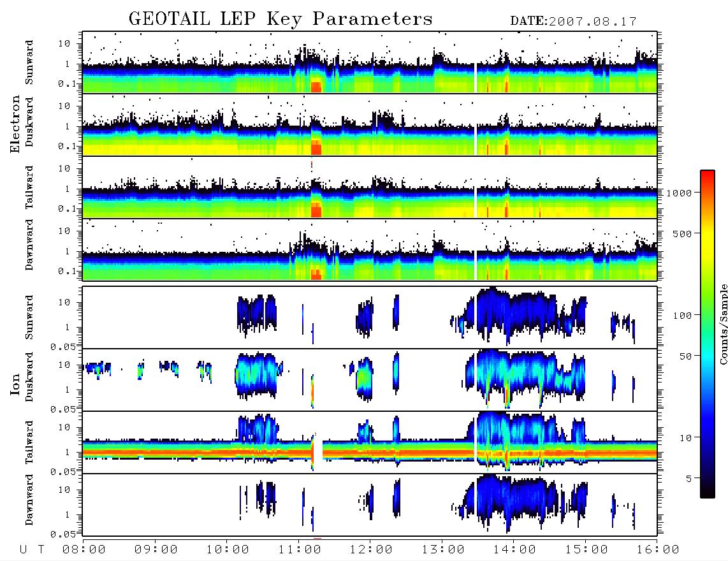Screen dimensions: 728x561
Task: Click the "U T" time axis label
Action: pos(32,550)
